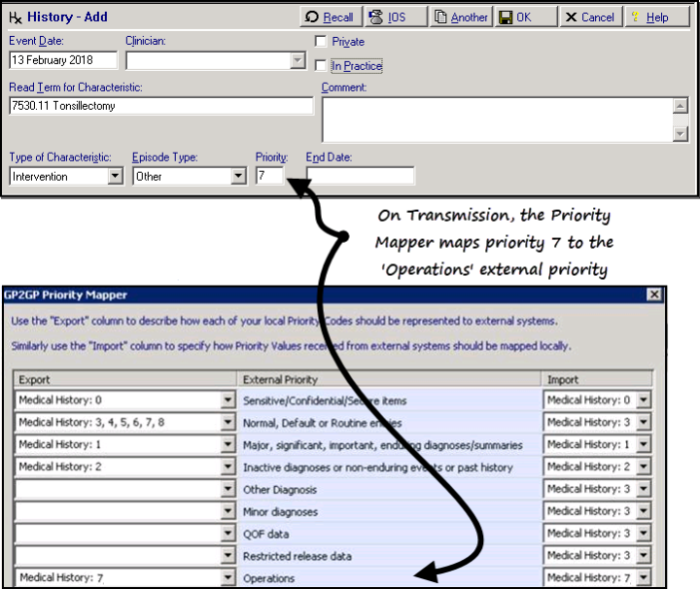
Task: Click the Read Term for Characteristic field
Action: click(160, 106)
